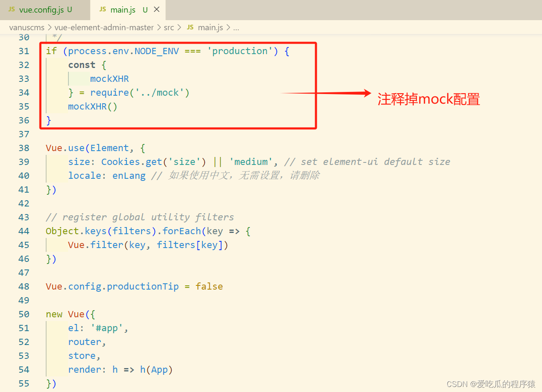Open the src breadcrumb dropdown
Viewport: 542px width, 392px height.
[169, 27]
